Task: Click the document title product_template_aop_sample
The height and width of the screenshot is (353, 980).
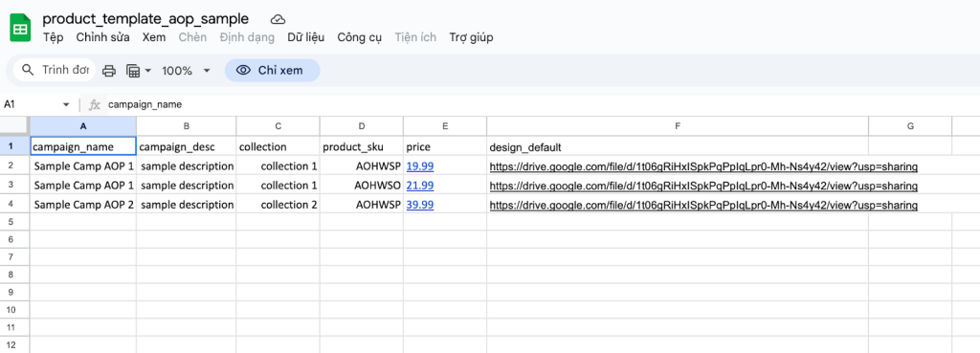Action: (145, 19)
